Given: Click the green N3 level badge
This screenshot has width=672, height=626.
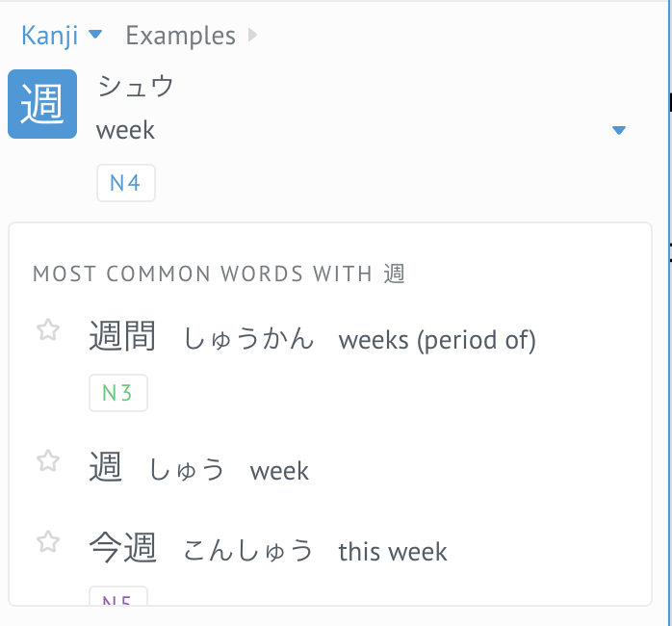Looking at the screenshot, I should click(x=118, y=393).
